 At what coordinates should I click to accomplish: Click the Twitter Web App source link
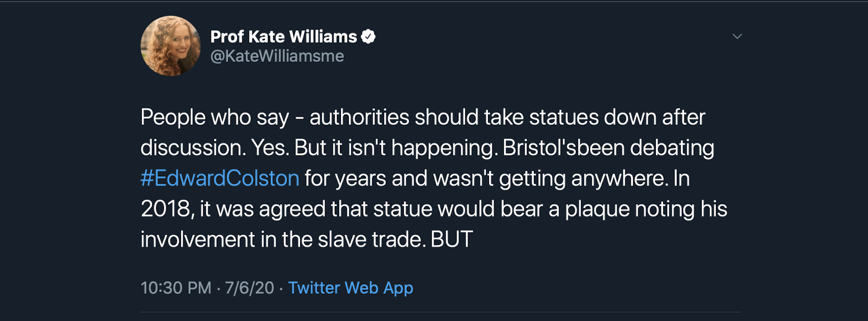point(351,288)
